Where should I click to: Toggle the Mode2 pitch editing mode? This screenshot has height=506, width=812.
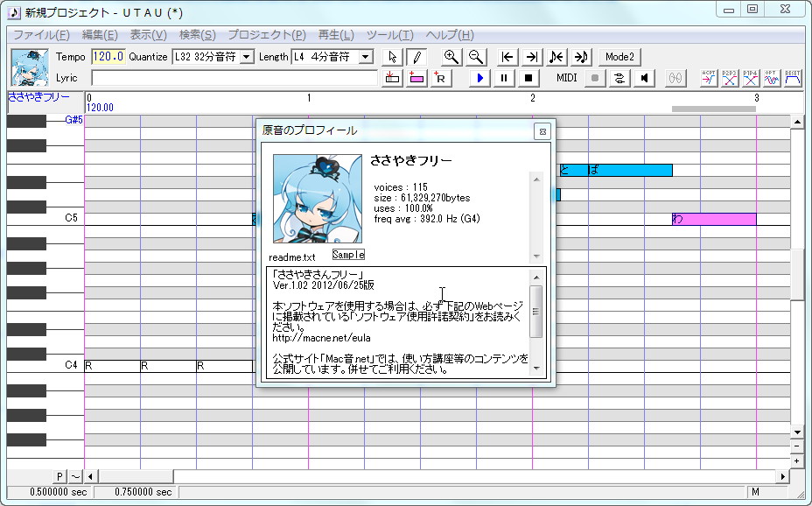point(619,57)
